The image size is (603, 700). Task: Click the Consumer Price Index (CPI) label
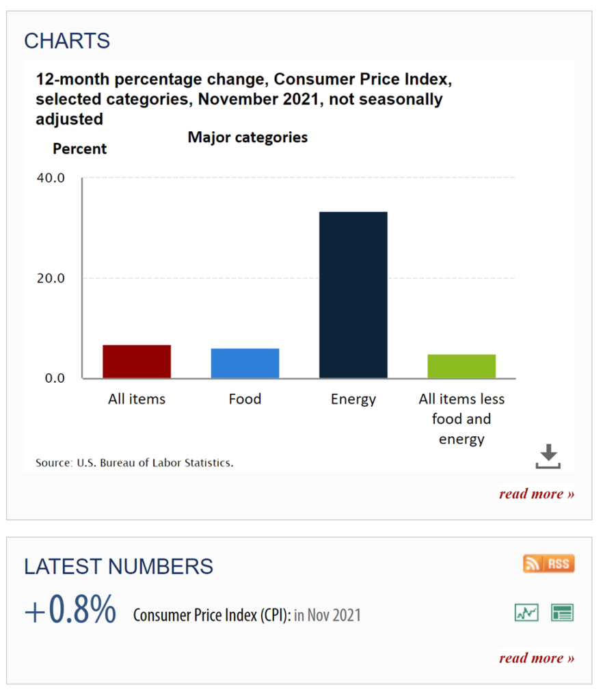click(212, 615)
